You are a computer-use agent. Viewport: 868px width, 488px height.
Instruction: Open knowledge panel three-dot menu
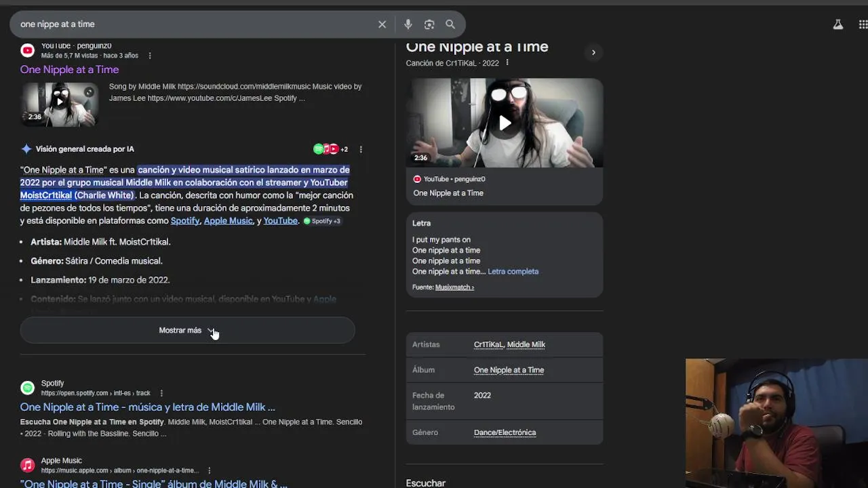pyautogui.click(x=507, y=63)
